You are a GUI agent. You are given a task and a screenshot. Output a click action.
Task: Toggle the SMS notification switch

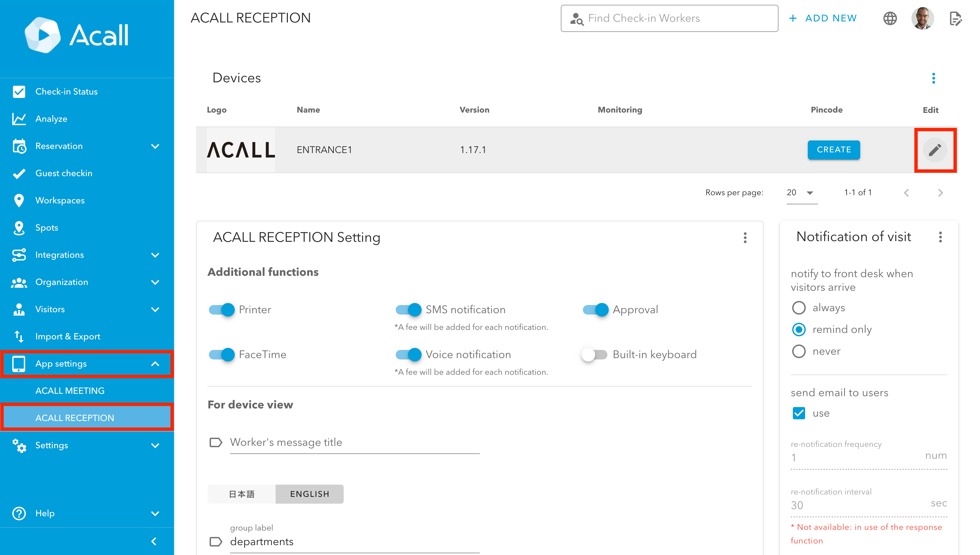pos(408,309)
